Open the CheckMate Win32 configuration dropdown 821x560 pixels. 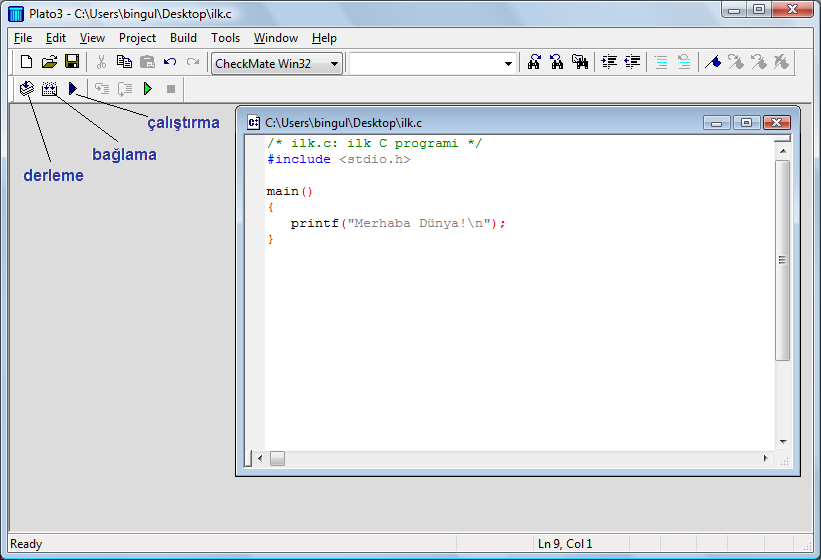tap(277, 63)
